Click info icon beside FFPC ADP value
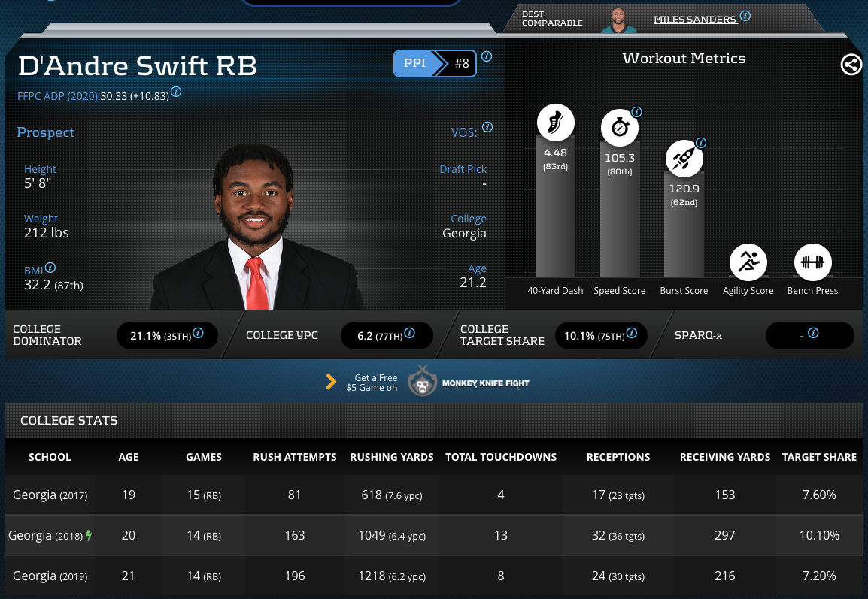This screenshot has width=868, height=599. click(x=176, y=92)
